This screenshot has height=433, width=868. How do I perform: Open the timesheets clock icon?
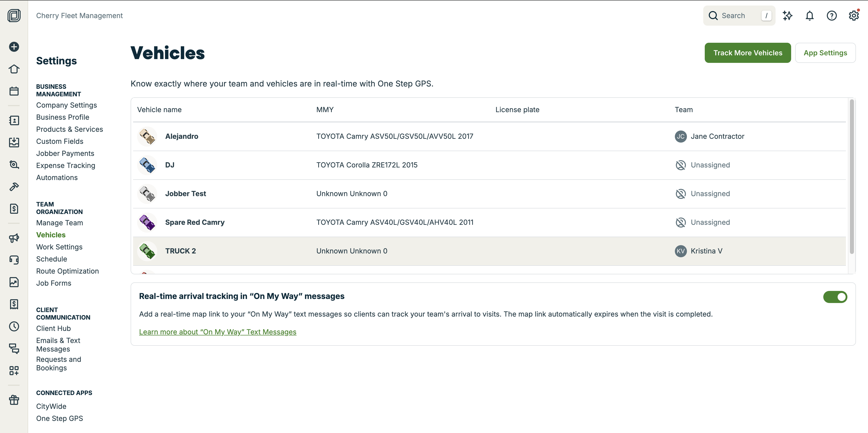pos(14,326)
